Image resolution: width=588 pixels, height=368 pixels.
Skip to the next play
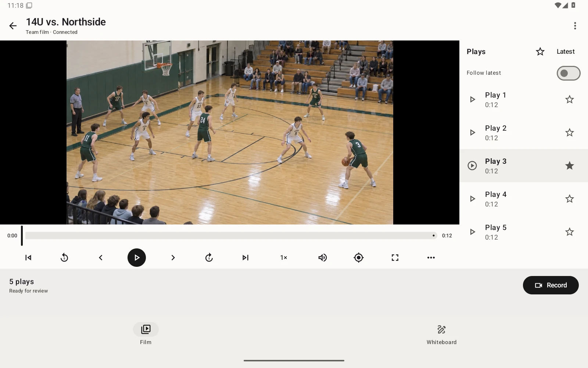[245, 258]
